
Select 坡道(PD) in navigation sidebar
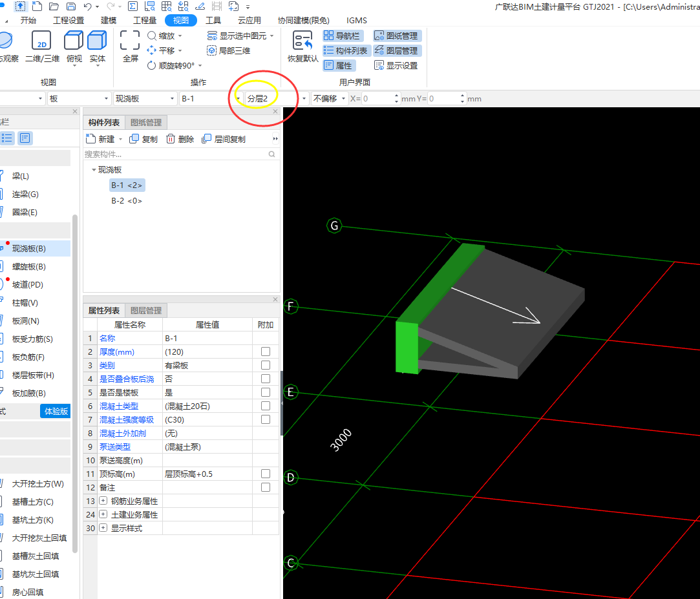coord(28,285)
